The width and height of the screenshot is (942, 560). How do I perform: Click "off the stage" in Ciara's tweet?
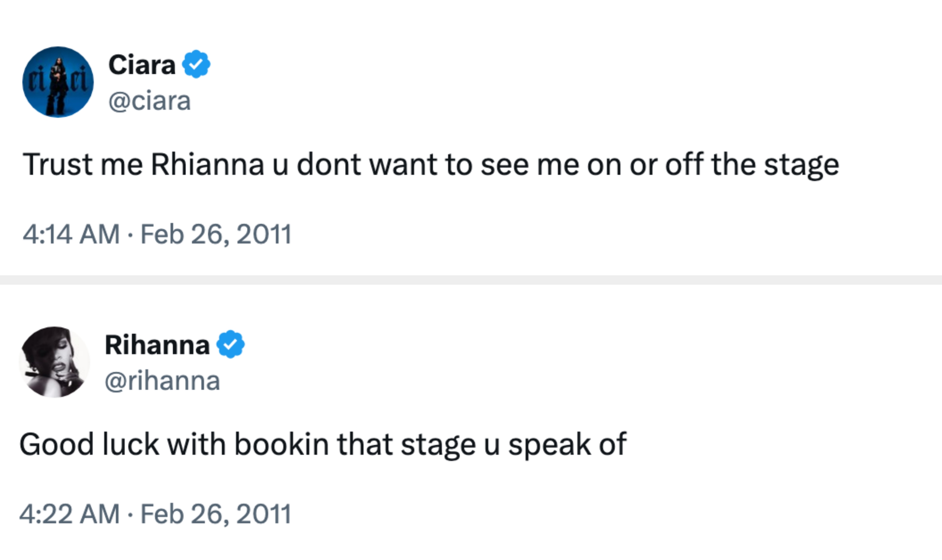click(752, 164)
